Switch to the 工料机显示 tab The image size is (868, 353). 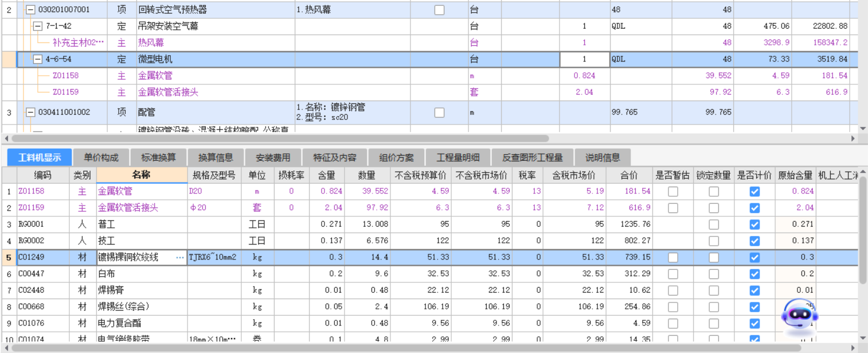40,157
